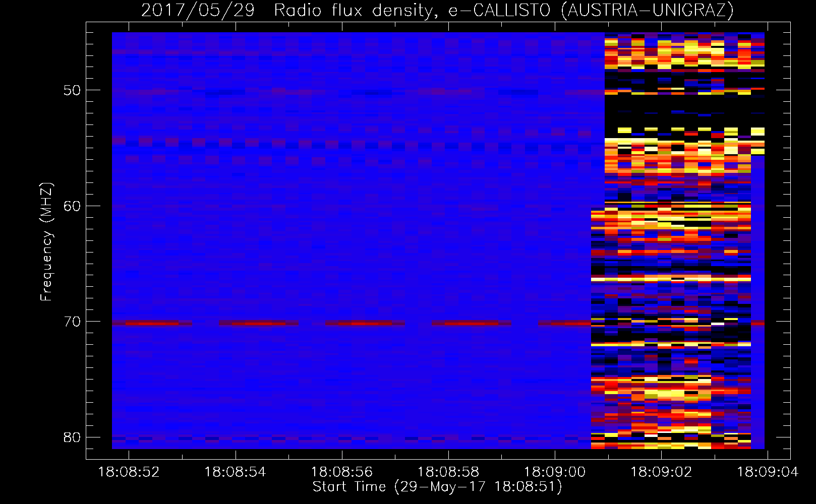
Task: Click the 18:09:02 time tick label
Action: tap(662, 472)
